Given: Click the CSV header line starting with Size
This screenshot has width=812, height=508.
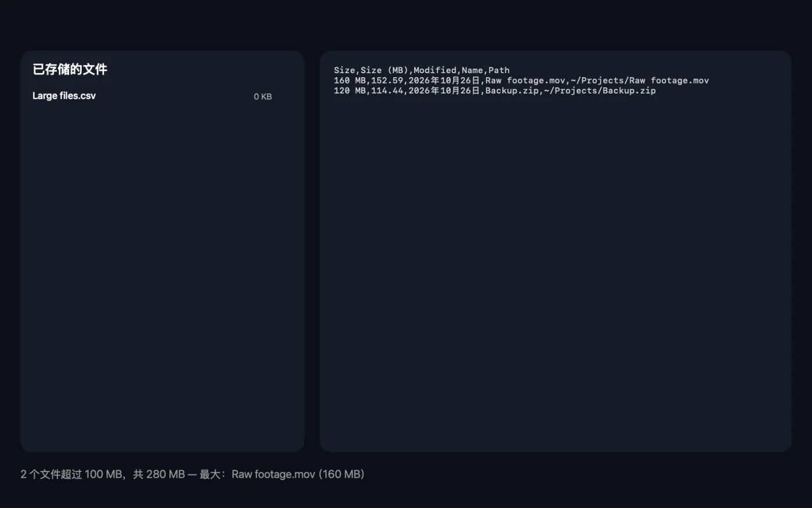Looking at the screenshot, I should click(x=422, y=70).
